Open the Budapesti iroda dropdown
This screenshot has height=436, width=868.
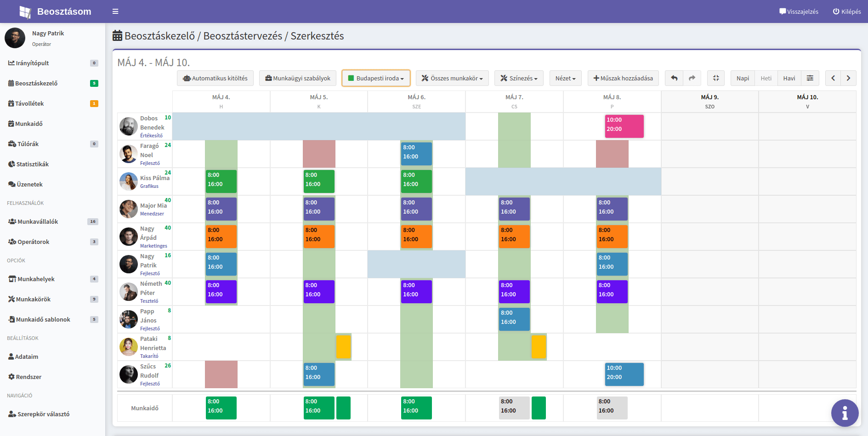[x=376, y=78]
